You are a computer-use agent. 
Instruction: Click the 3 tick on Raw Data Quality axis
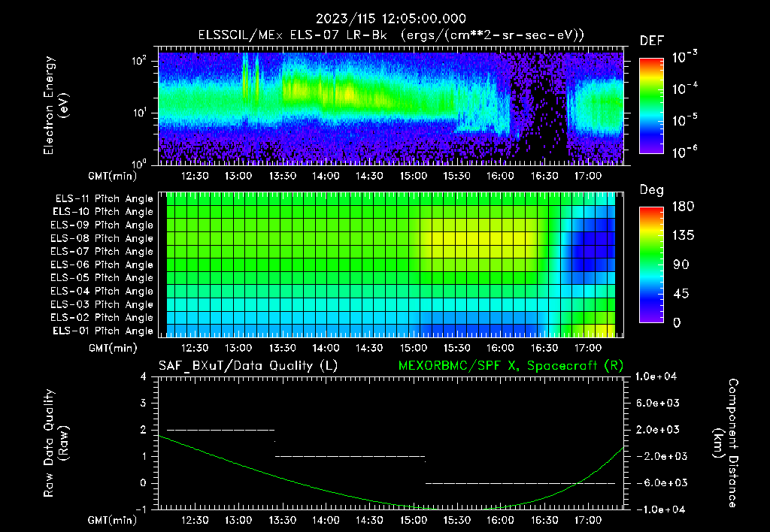coord(143,403)
